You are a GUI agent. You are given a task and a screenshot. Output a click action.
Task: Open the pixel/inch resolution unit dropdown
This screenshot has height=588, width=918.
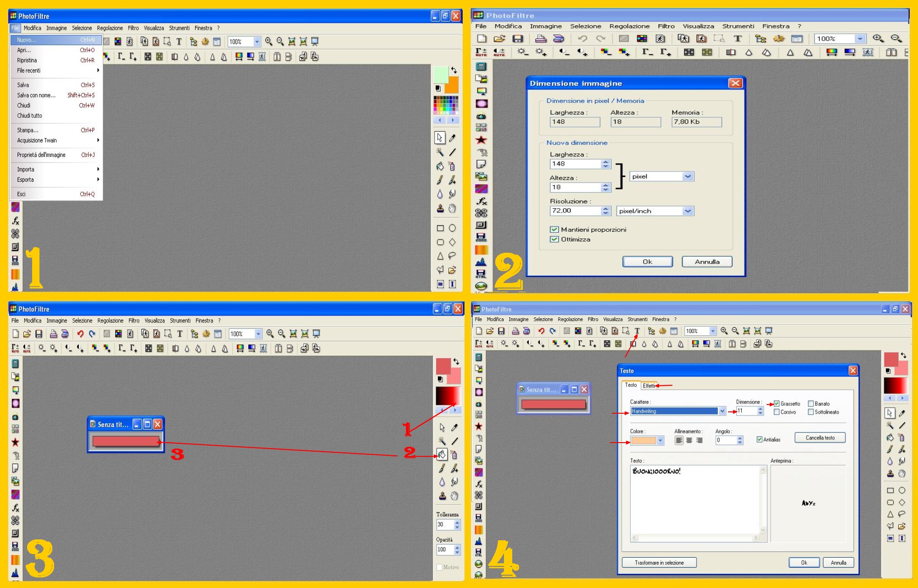(687, 211)
